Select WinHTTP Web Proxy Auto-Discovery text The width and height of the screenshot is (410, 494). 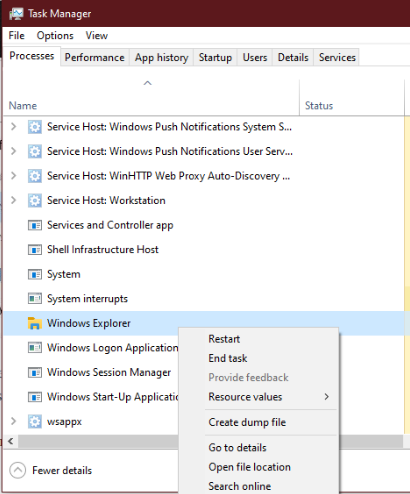tap(168, 176)
